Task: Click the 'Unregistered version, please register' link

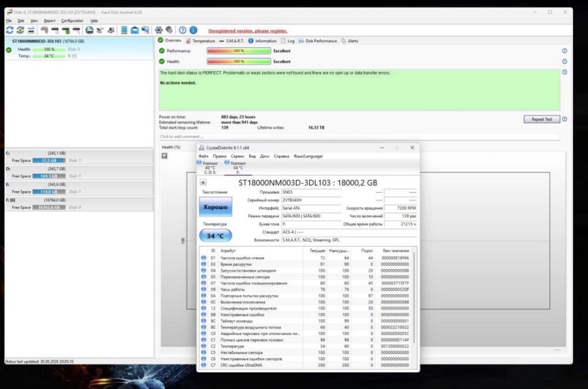Action: (x=248, y=31)
